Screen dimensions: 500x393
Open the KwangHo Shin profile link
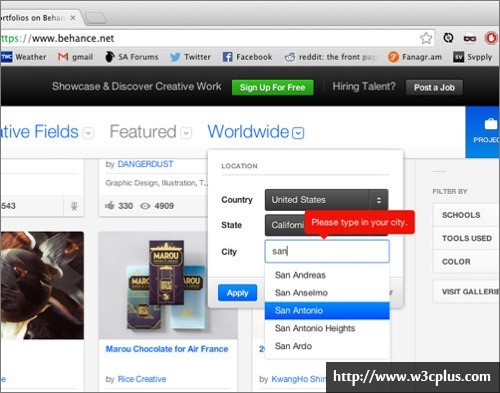pyautogui.click(x=299, y=379)
